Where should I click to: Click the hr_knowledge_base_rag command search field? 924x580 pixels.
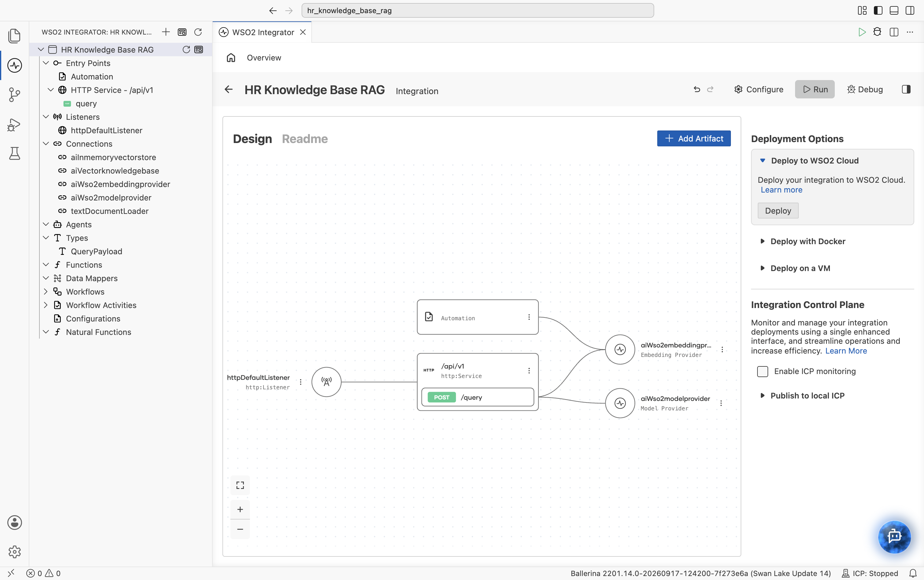(478, 10)
